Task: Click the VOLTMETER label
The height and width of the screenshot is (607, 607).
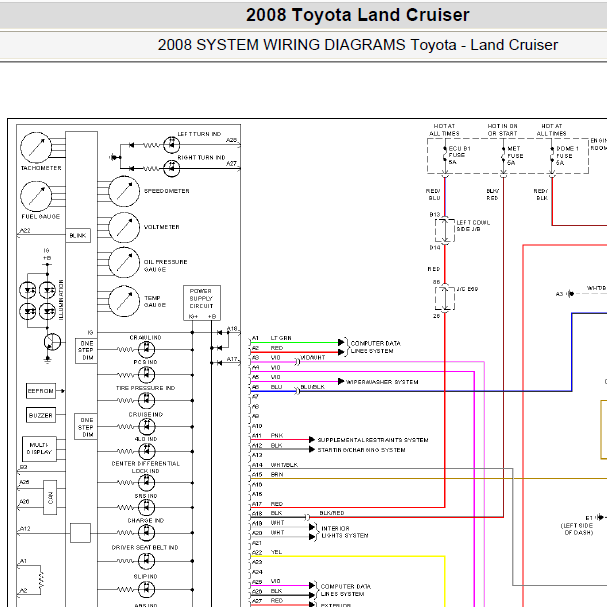Action: 161,227
